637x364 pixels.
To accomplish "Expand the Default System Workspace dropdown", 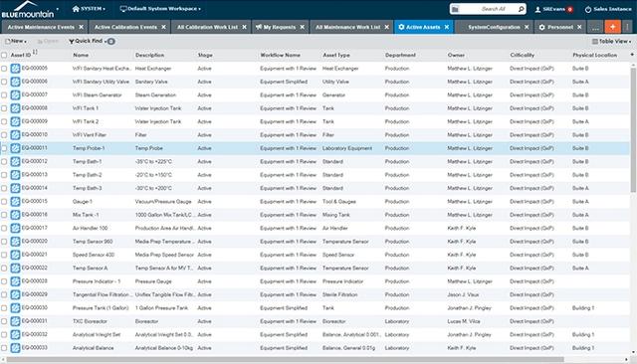I will [160, 9].
